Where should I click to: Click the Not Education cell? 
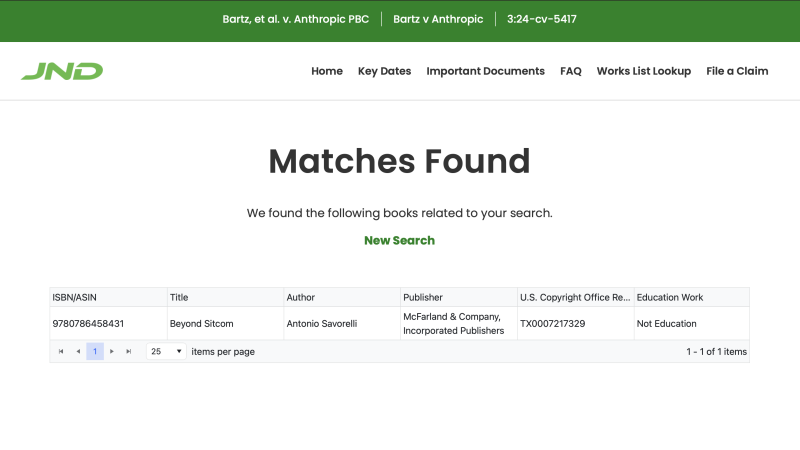[692, 323]
